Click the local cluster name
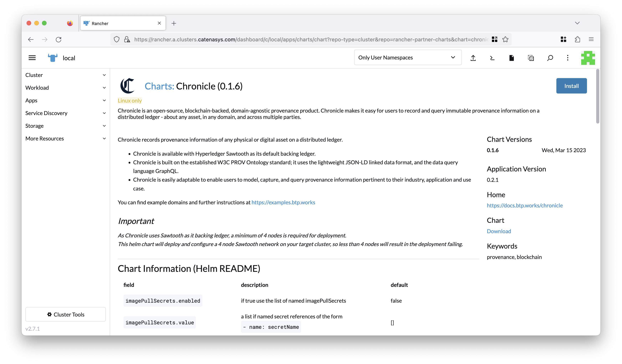 [x=69, y=58]
